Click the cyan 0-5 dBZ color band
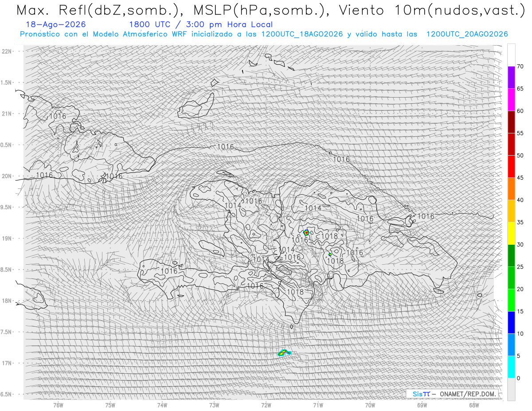Screen dimensions: 532x411 pyautogui.click(x=511, y=367)
